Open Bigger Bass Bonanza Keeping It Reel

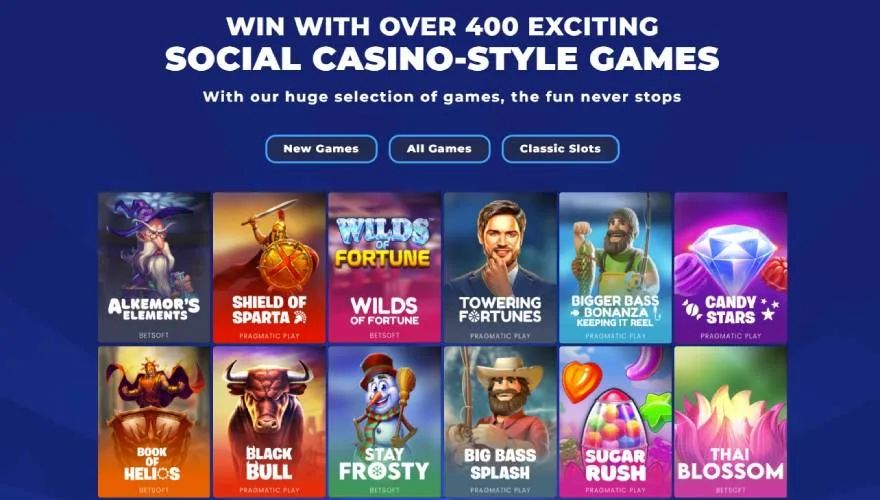coord(615,268)
